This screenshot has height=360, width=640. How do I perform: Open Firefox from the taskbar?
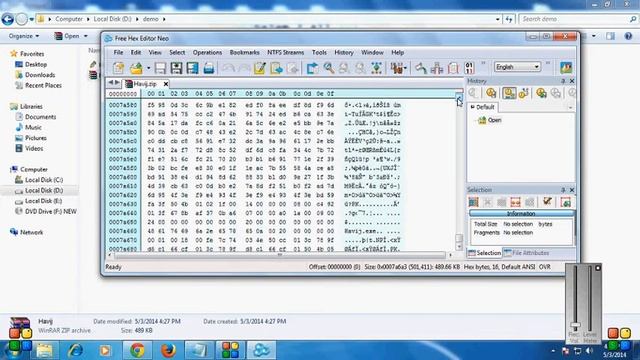(168, 350)
